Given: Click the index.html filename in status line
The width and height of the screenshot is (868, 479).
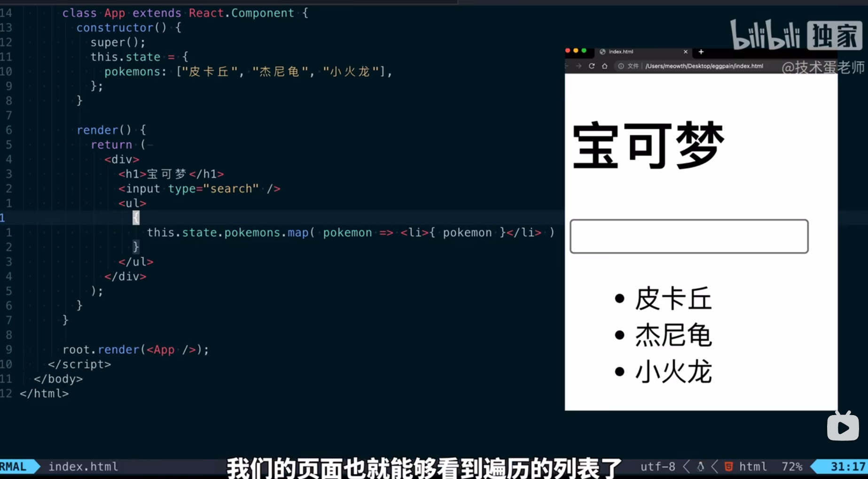Looking at the screenshot, I should click(83, 466).
